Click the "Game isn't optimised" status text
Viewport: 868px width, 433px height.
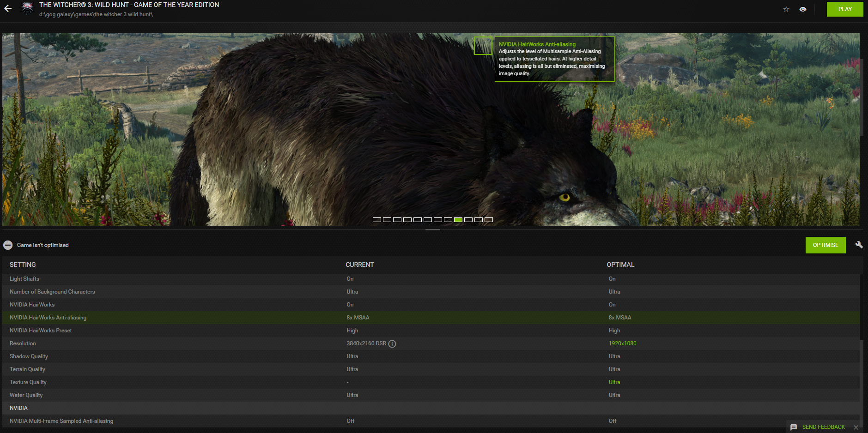click(43, 245)
